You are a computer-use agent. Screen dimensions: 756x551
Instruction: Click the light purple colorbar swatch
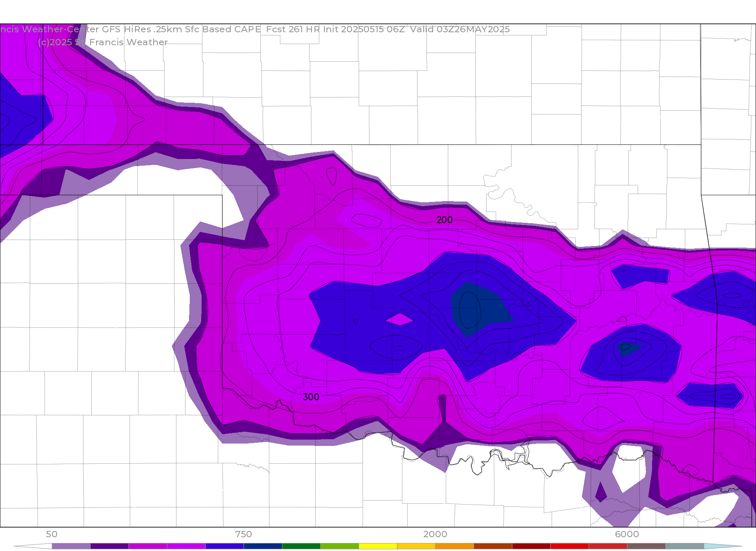point(71,546)
